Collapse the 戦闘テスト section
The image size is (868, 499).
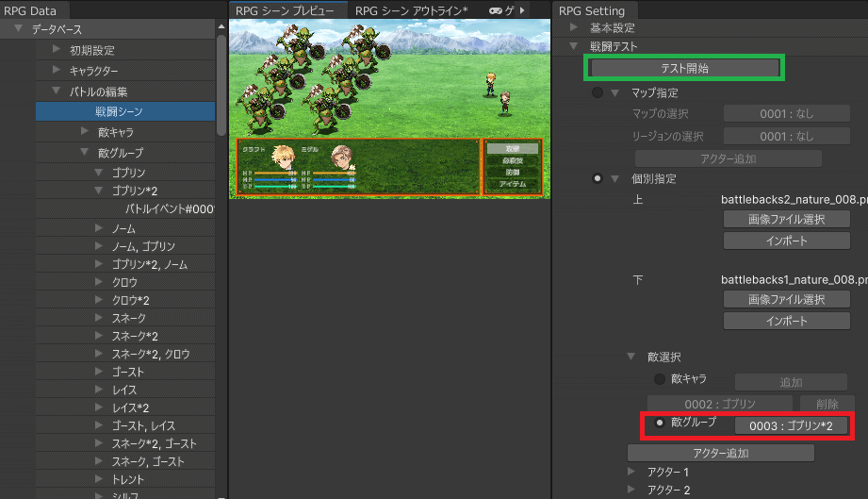point(573,45)
